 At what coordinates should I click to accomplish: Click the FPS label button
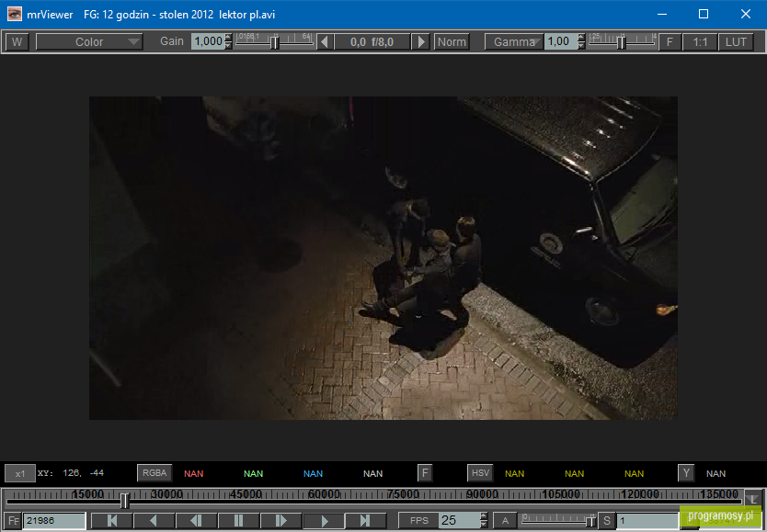click(419, 521)
